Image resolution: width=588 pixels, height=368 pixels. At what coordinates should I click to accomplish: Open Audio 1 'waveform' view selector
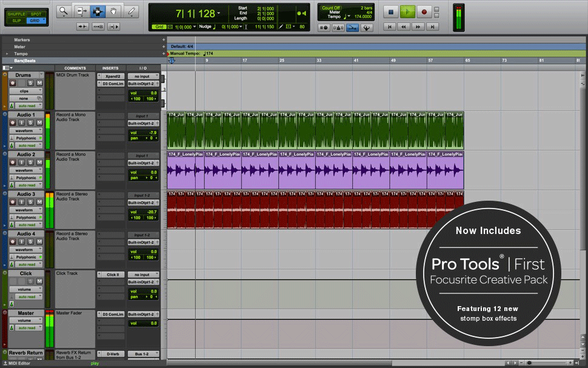(25, 131)
